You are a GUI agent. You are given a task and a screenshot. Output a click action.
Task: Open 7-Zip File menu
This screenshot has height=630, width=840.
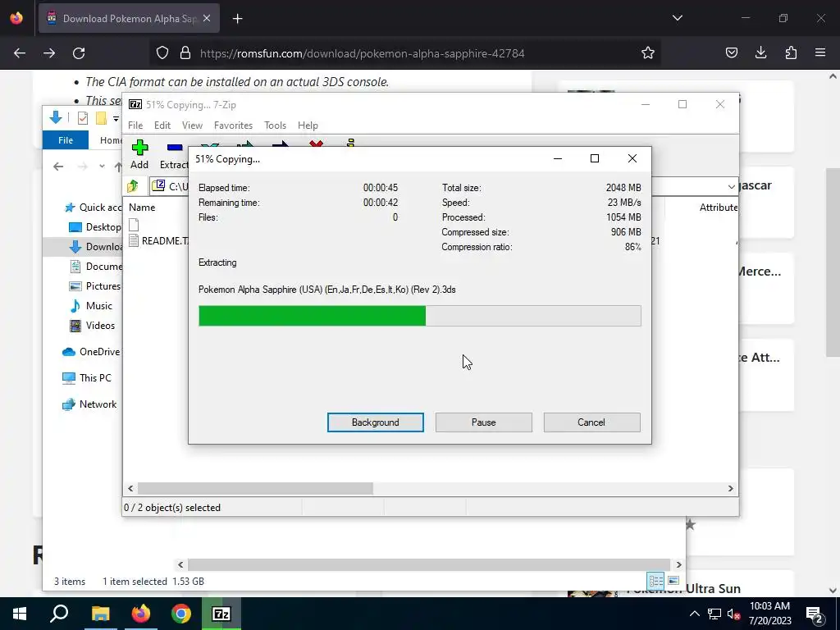[135, 126]
